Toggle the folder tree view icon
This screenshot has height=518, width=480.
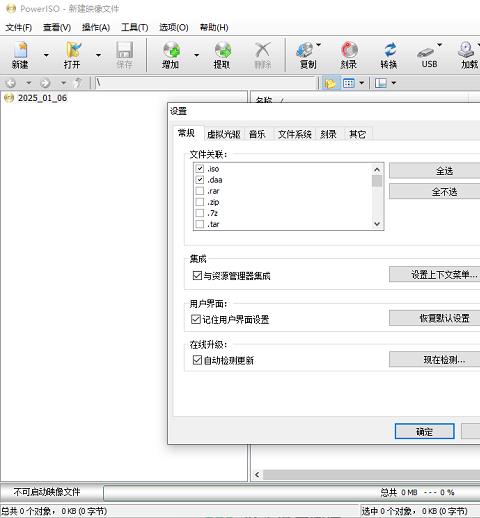330,83
